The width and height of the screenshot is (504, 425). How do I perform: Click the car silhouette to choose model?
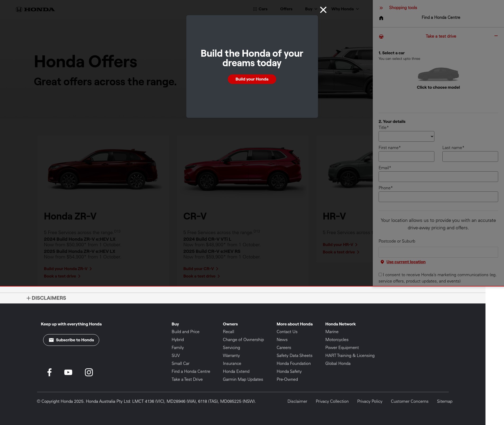438,74
